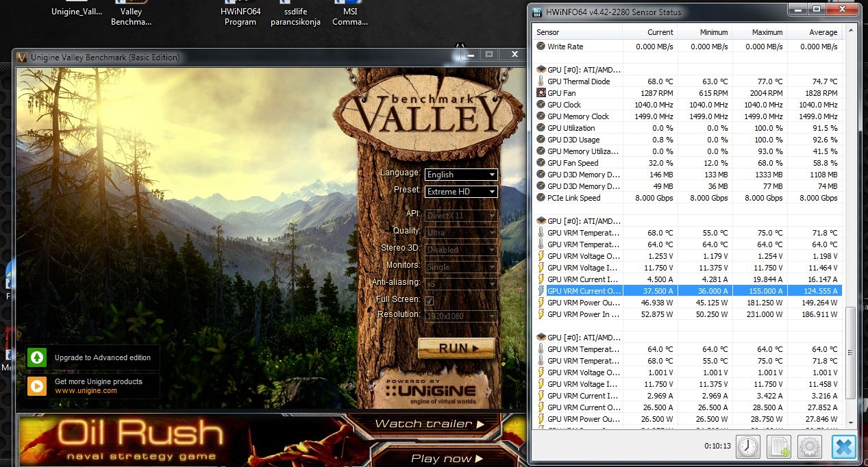Viewport: 868px width, 467px height.
Task: Select the GPU Memory Clock row
Action: [x=687, y=116]
